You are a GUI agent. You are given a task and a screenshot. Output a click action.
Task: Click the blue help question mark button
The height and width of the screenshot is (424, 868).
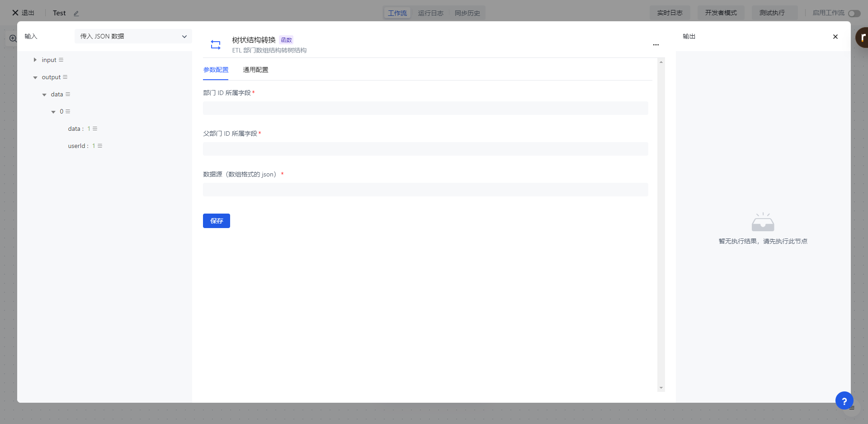[844, 401]
